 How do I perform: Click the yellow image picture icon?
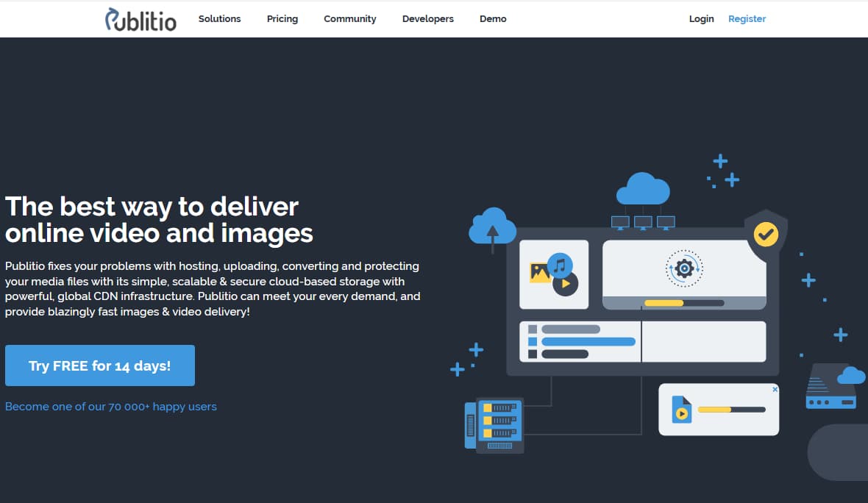tap(538, 272)
